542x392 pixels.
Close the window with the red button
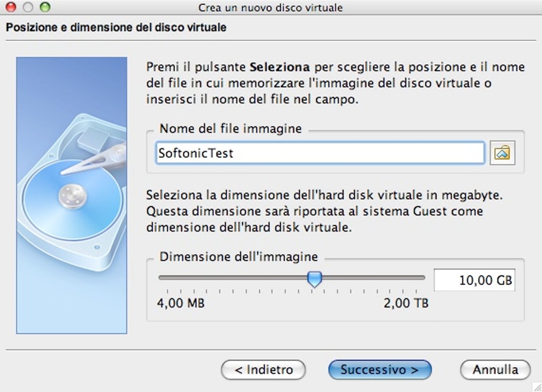[11, 7]
